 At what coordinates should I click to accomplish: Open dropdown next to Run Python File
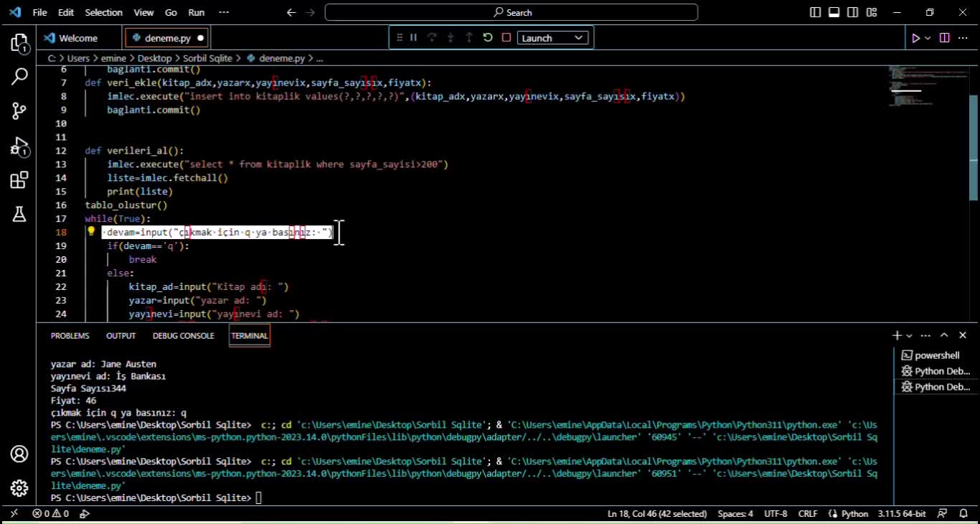(928, 38)
